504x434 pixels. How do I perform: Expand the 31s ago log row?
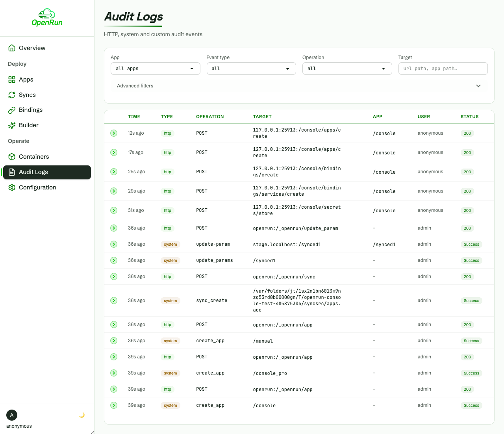pyautogui.click(x=114, y=210)
